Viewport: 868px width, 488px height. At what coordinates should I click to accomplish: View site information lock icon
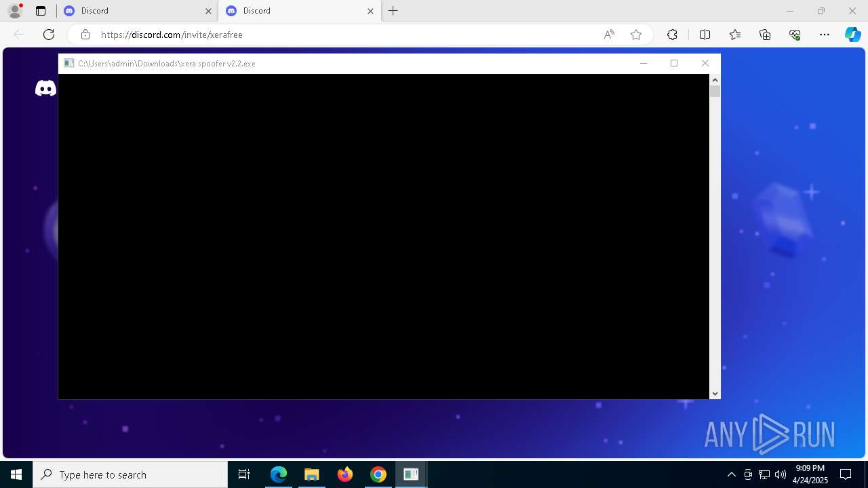pos(85,35)
